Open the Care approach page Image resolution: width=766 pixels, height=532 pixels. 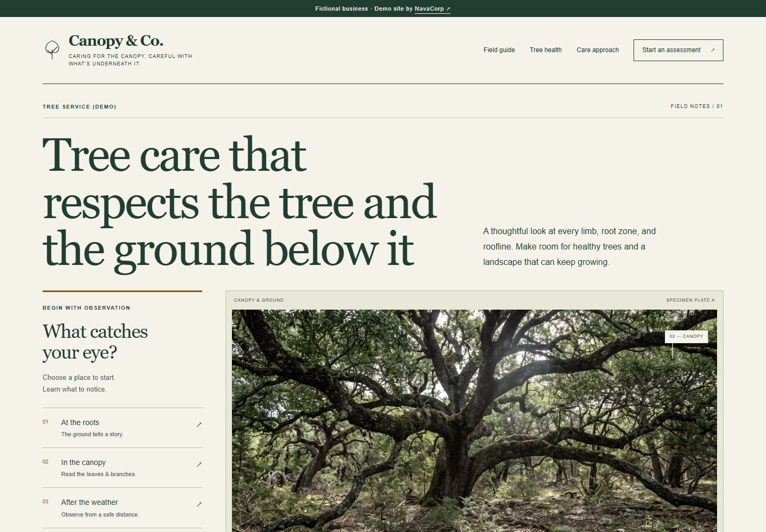[598, 50]
